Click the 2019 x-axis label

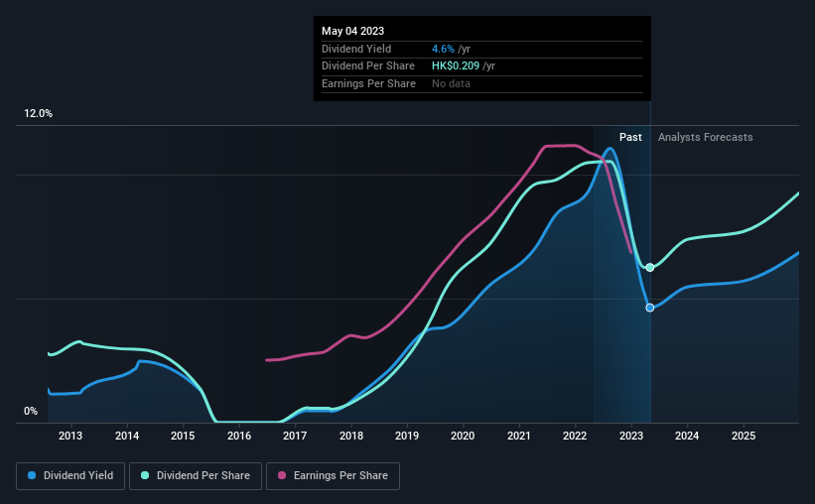407,436
